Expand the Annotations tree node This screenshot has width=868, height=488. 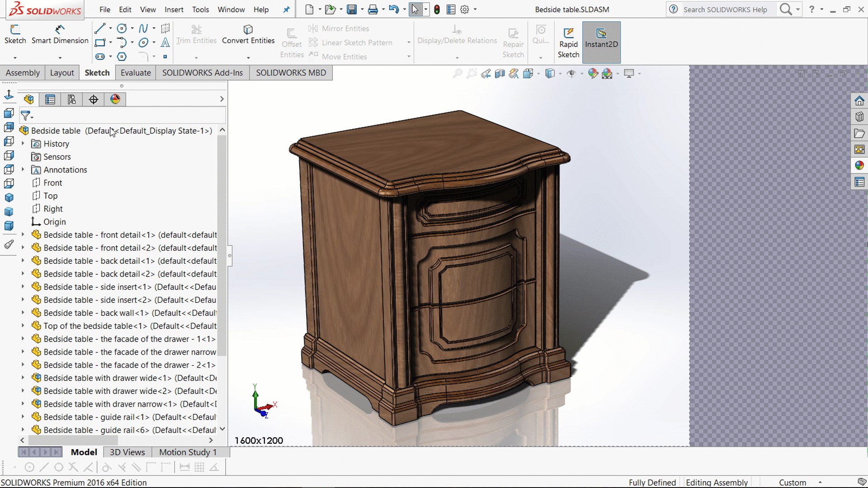(x=23, y=169)
